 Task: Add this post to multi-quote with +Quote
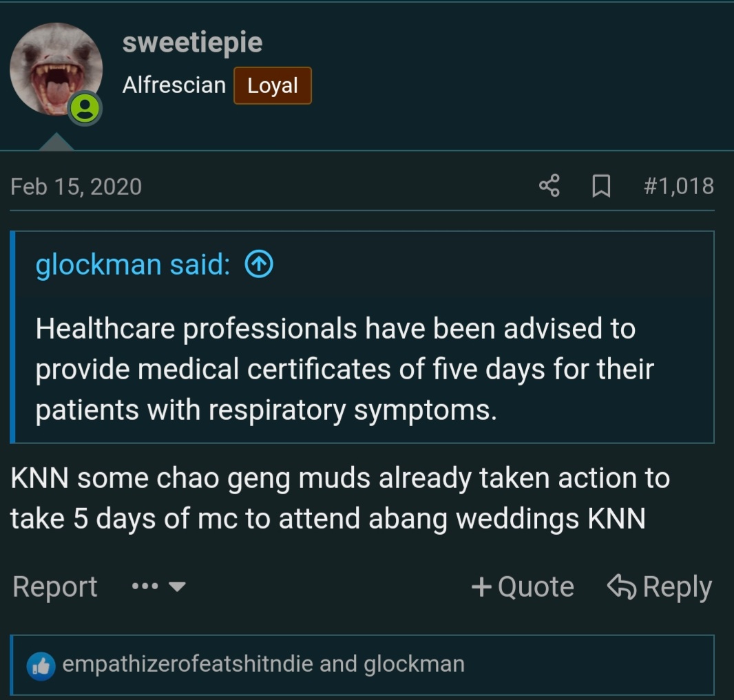[x=523, y=586]
